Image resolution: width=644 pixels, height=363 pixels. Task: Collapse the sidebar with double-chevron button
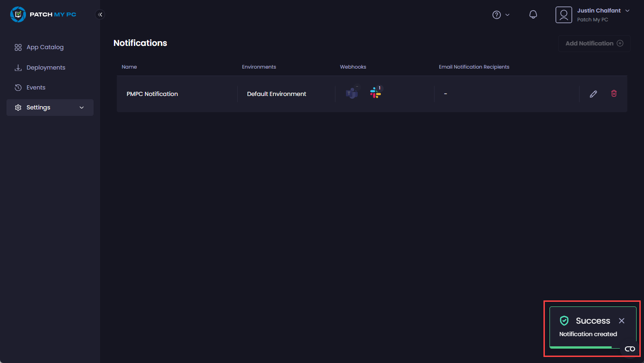point(100,15)
